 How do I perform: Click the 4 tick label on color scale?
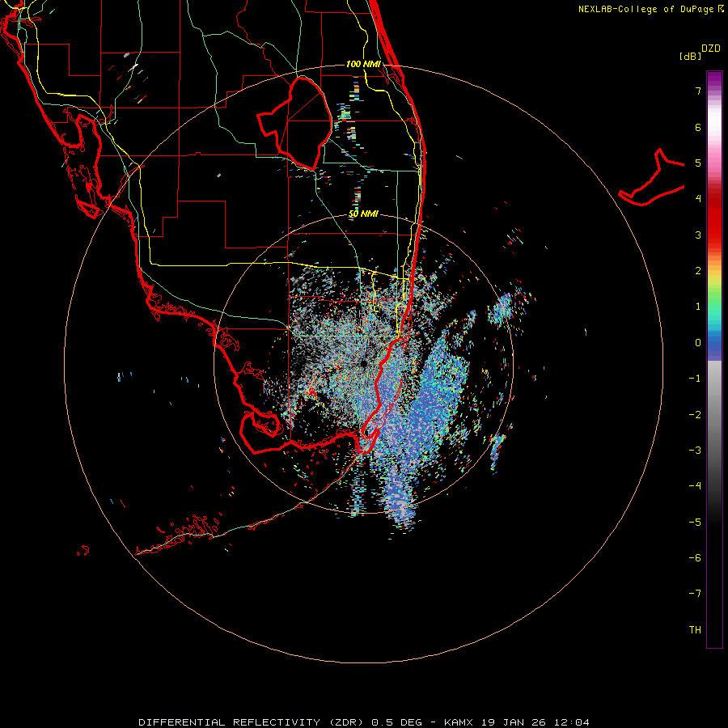(x=698, y=199)
